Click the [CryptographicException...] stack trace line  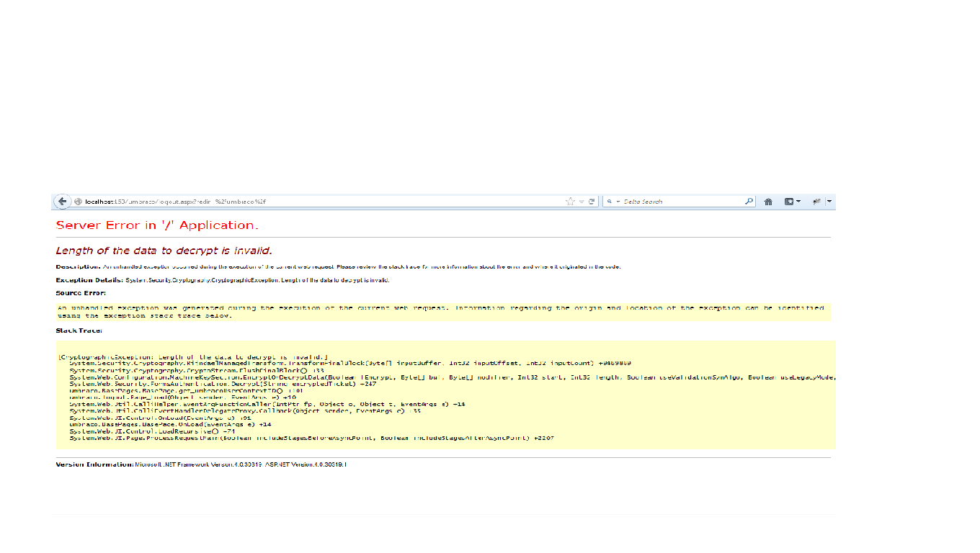pos(193,357)
